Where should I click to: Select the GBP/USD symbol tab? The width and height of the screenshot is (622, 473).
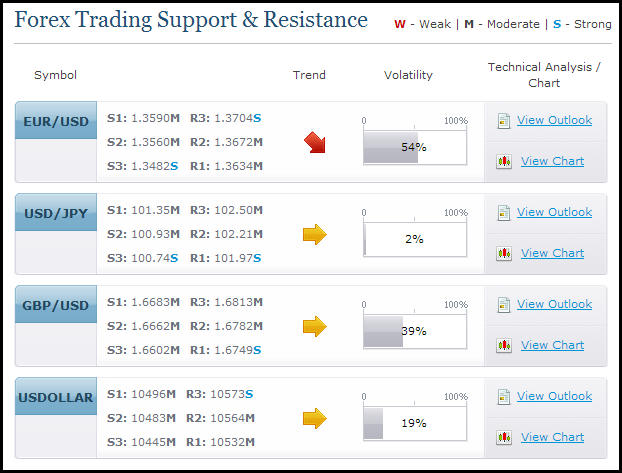(56, 305)
